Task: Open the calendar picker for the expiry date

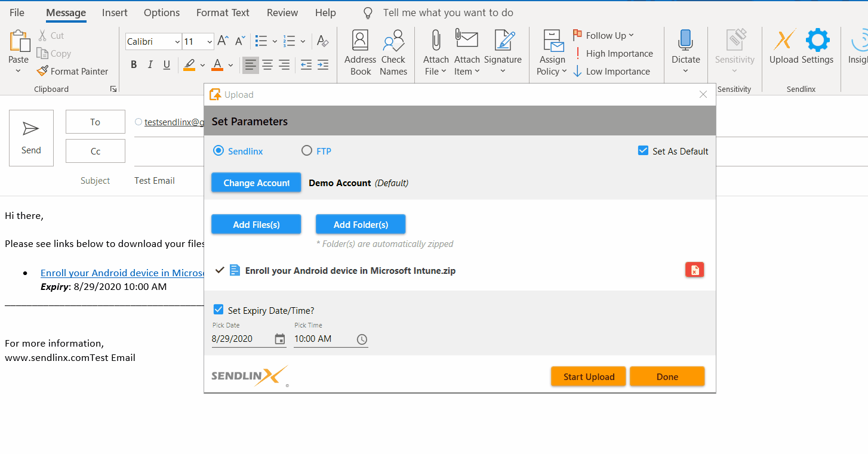Action: (280, 339)
